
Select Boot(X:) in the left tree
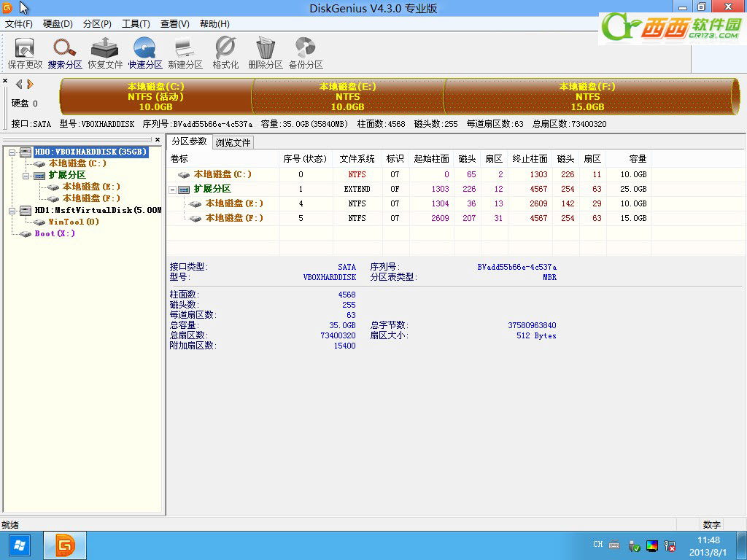tap(55, 234)
